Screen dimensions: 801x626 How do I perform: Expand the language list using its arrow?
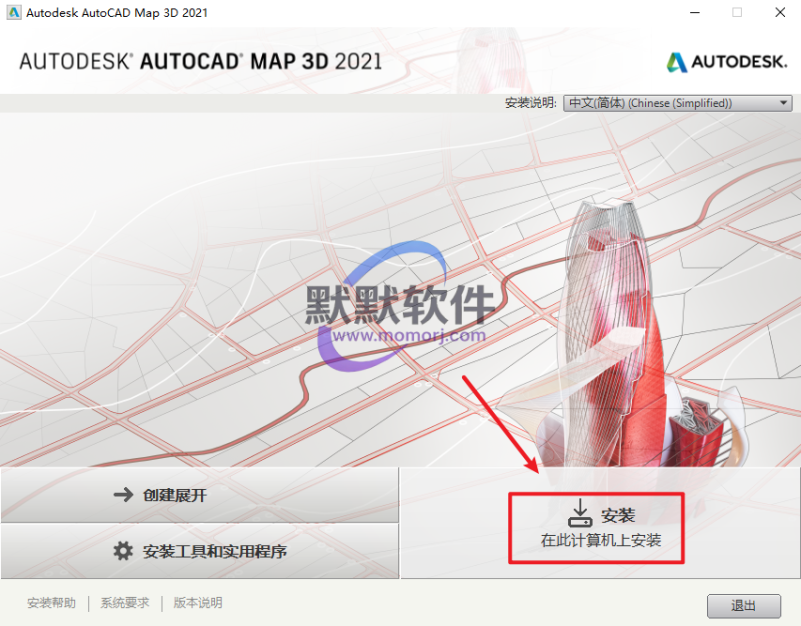[783, 103]
